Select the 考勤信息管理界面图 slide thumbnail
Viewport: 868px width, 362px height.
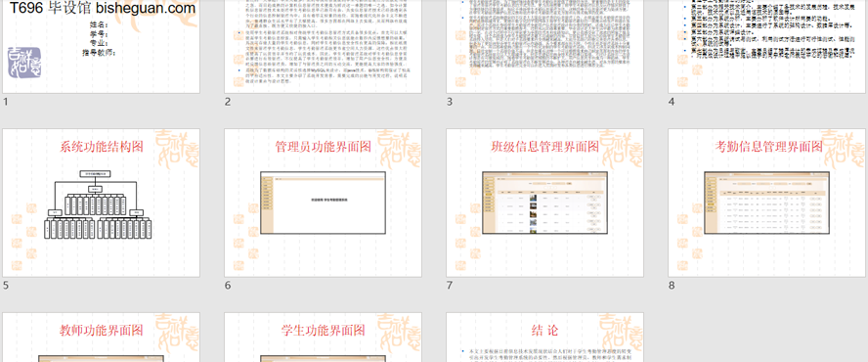pos(767,203)
